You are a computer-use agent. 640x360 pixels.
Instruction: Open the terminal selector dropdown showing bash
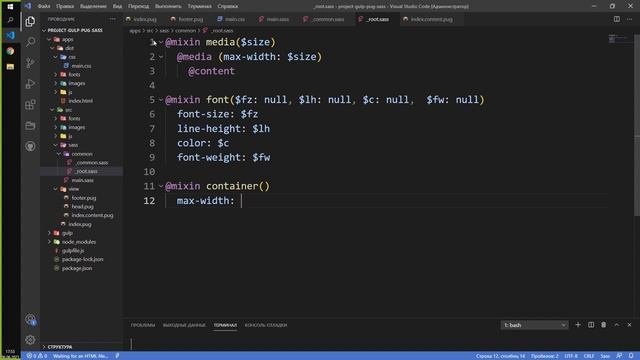[534, 325]
